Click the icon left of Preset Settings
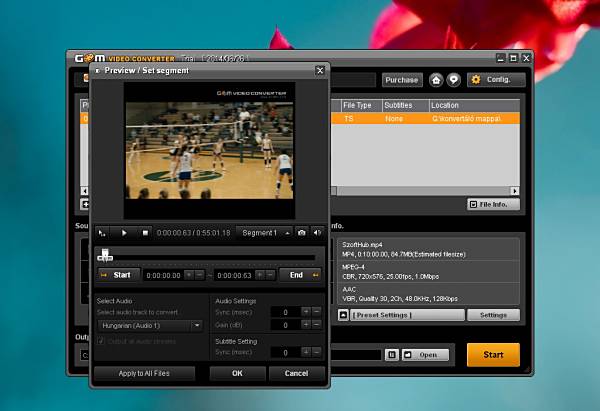Screen dimensions: 600x411 [x=343, y=315]
